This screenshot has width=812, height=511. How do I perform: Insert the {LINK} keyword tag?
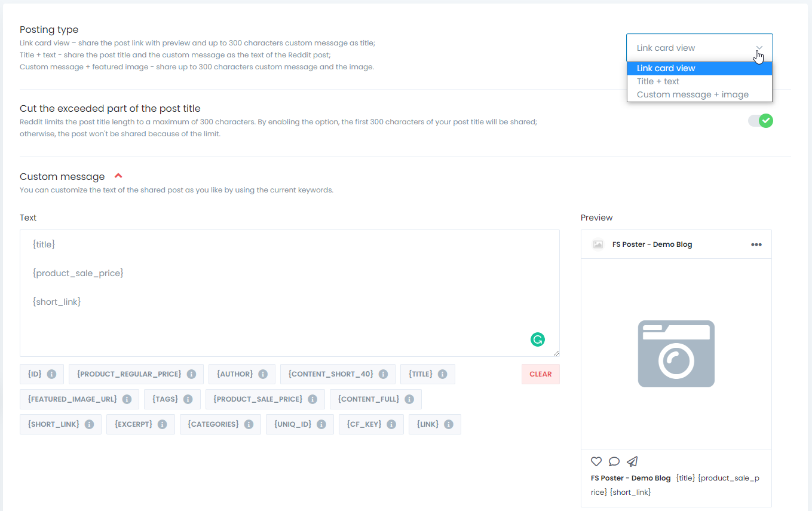[435, 424]
